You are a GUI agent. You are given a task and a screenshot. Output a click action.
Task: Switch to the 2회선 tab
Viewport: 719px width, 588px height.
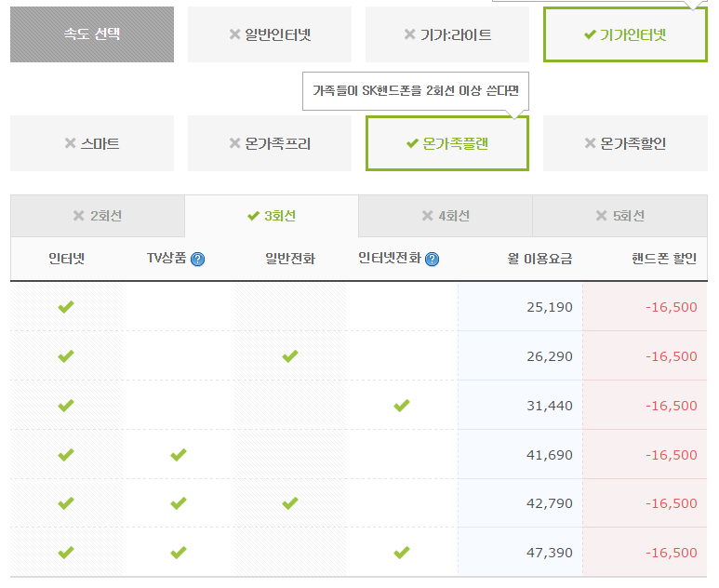(x=98, y=216)
